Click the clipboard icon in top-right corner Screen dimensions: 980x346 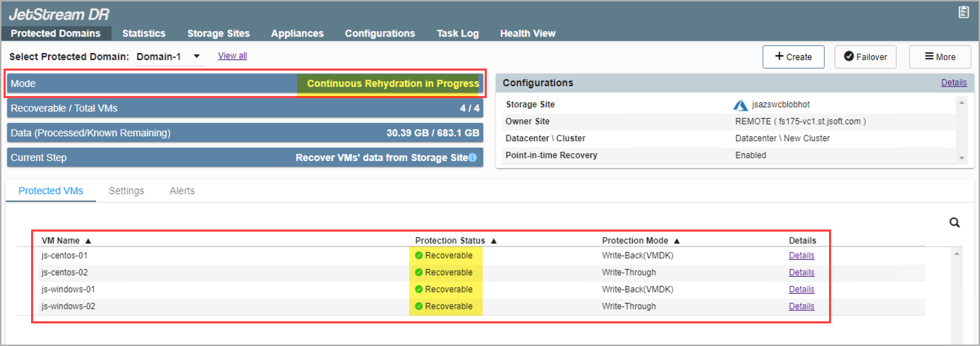pos(963,12)
